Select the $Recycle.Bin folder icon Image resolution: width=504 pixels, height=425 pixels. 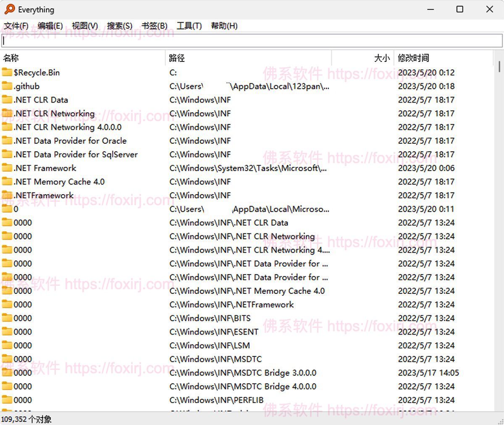pos(7,72)
